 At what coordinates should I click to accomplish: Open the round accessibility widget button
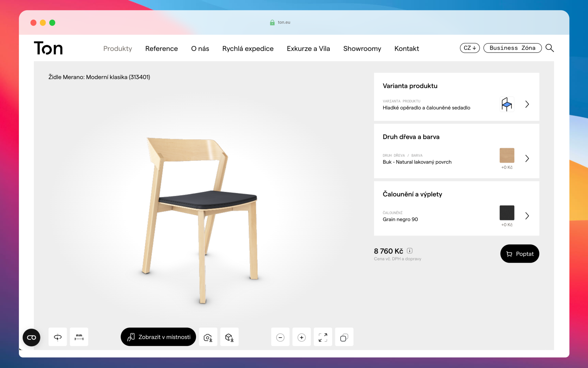pyautogui.click(x=32, y=337)
